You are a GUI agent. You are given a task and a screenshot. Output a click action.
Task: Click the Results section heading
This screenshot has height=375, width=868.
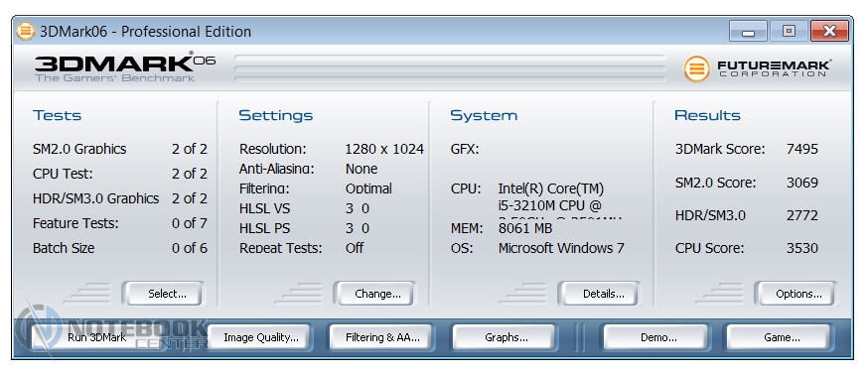coord(707,116)
